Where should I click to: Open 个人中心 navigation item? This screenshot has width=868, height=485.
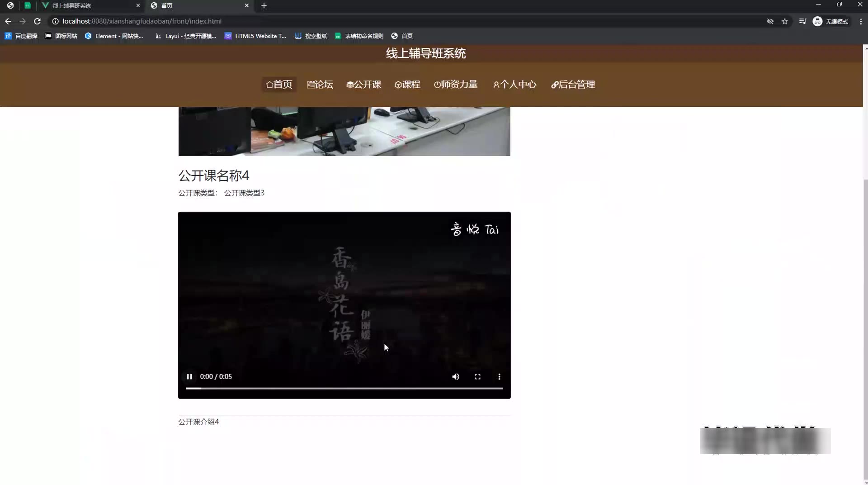514,85
